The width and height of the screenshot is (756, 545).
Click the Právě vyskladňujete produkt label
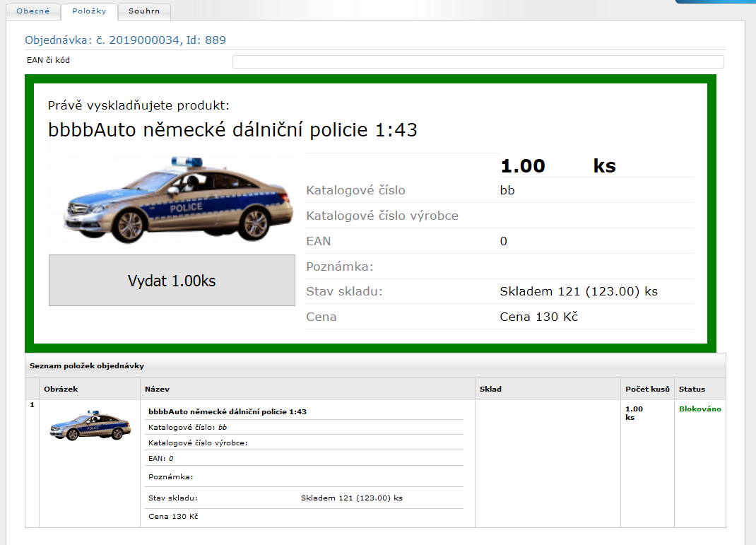(x=139, y=105)
